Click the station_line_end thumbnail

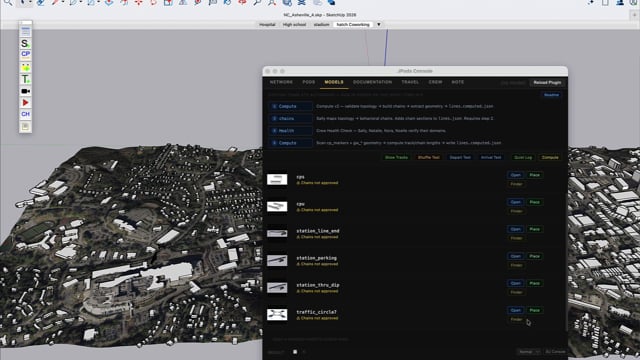click(x=277, y=233)
